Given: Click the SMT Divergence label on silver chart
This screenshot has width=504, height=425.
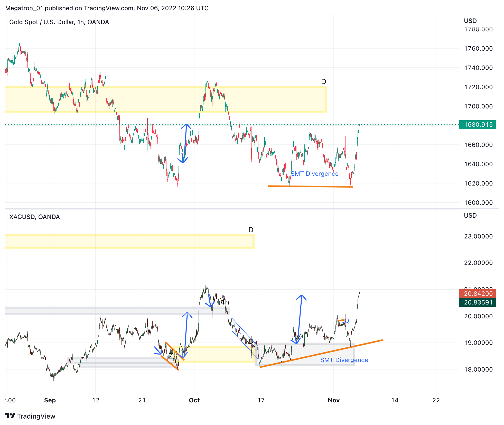Looking at the screenshot, I should coord(344,360).
